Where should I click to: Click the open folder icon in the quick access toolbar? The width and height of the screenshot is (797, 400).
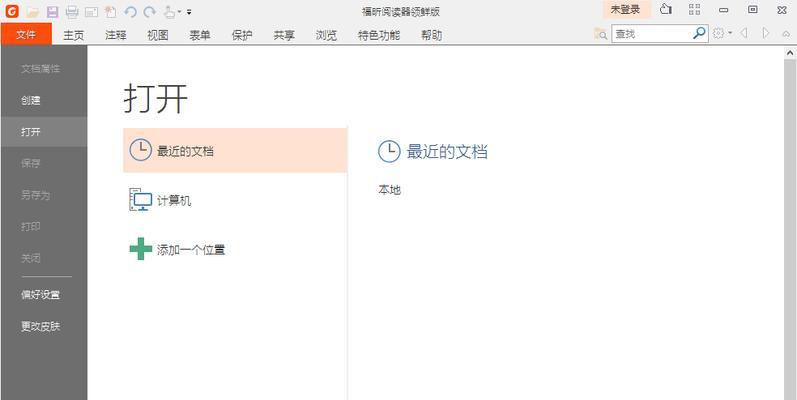[x=33, y=11]
